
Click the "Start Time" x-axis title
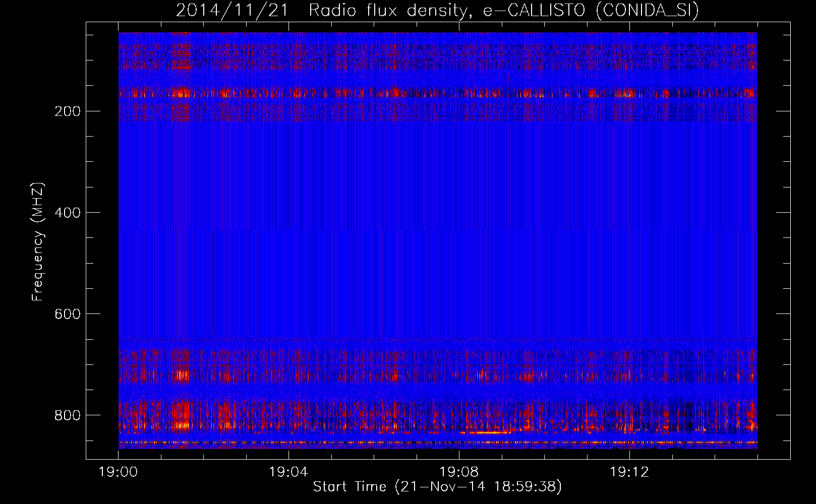pos(349,487)
